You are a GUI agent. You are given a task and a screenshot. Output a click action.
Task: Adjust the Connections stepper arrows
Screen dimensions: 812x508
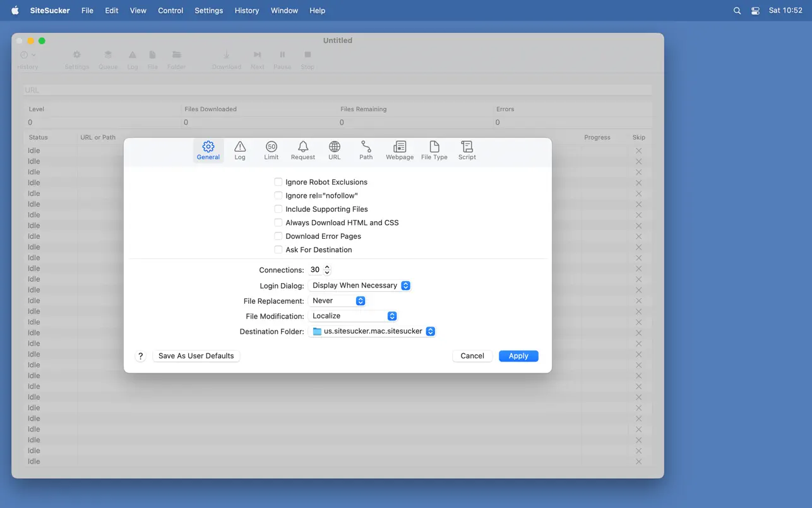(327, 270)
